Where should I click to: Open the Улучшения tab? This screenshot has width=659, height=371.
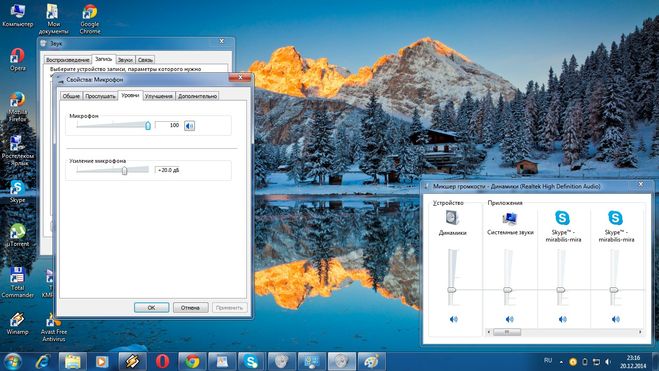(x=159, y=96)
